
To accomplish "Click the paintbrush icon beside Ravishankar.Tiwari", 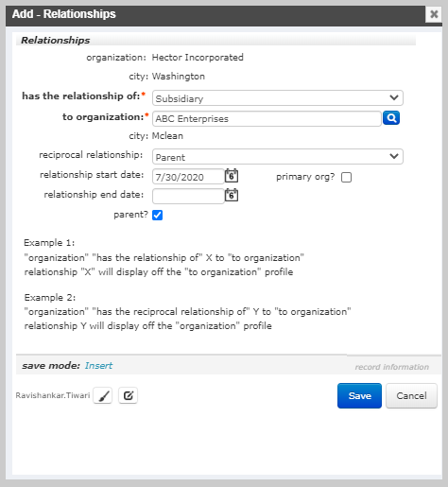I will coord(103,395).
